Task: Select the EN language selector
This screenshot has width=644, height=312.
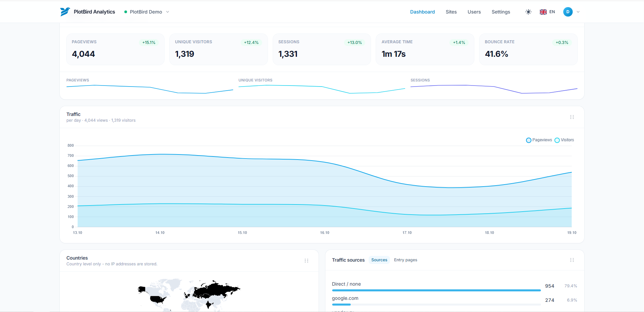Action: click(552, 12)
